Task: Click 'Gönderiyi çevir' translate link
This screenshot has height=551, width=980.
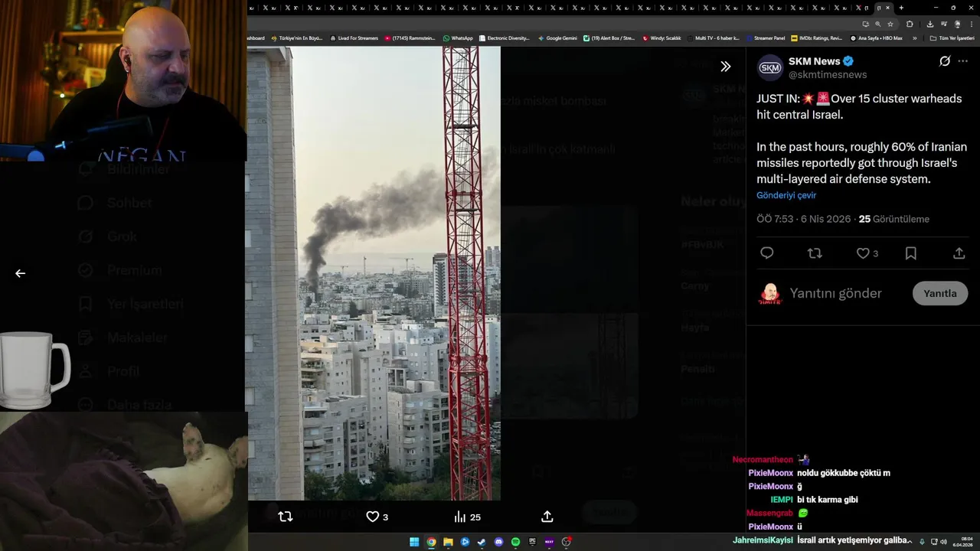Action: [x=786, y=195]
